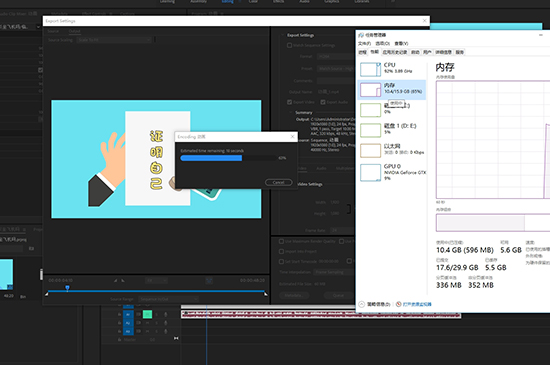Switch to the Source tab in Export Settings
Image resolution: width=550 pixels, height=365 pixels.
pos(53,31)
